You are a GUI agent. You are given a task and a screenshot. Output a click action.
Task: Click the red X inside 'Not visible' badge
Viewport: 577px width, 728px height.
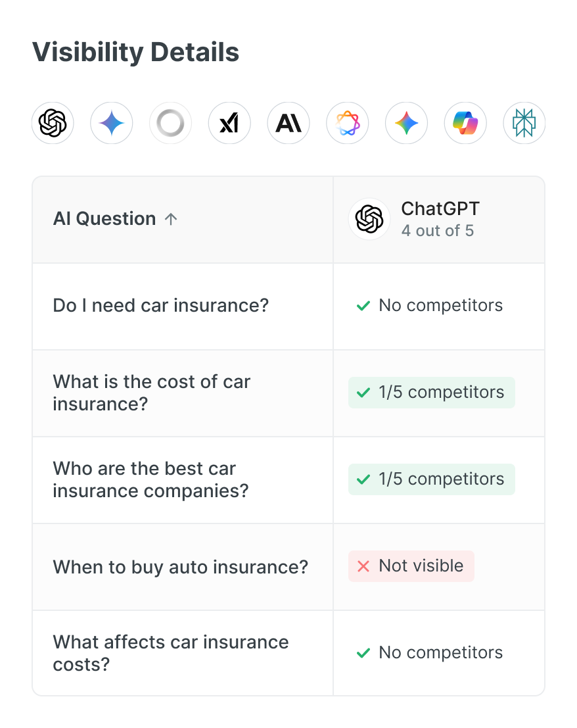pyautogui.click(x=362, y=566)
